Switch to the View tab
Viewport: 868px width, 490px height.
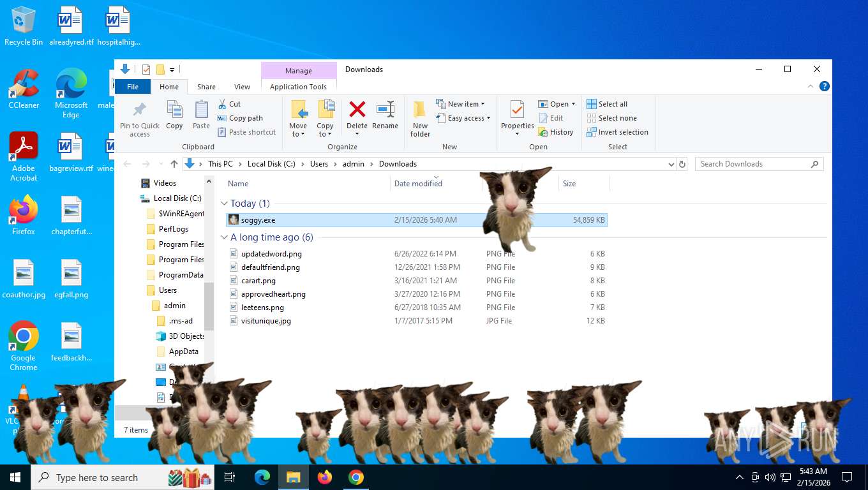[242, 87]
